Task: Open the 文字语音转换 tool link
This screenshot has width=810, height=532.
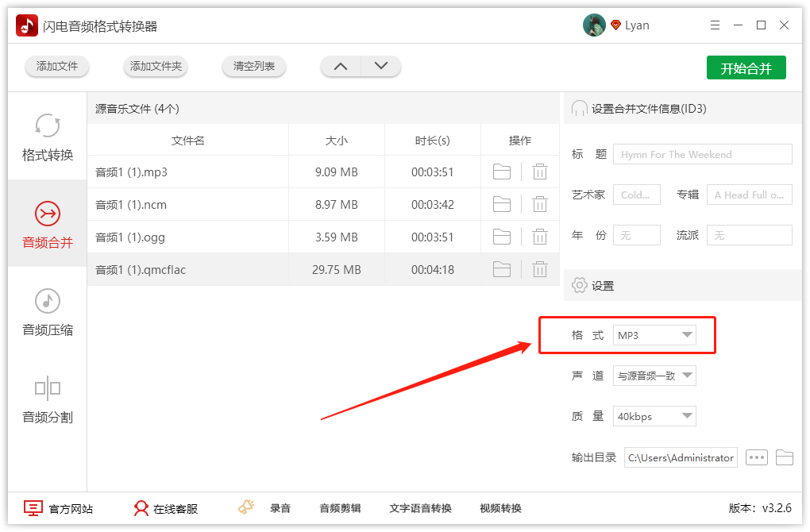Action: pos(421,508)
